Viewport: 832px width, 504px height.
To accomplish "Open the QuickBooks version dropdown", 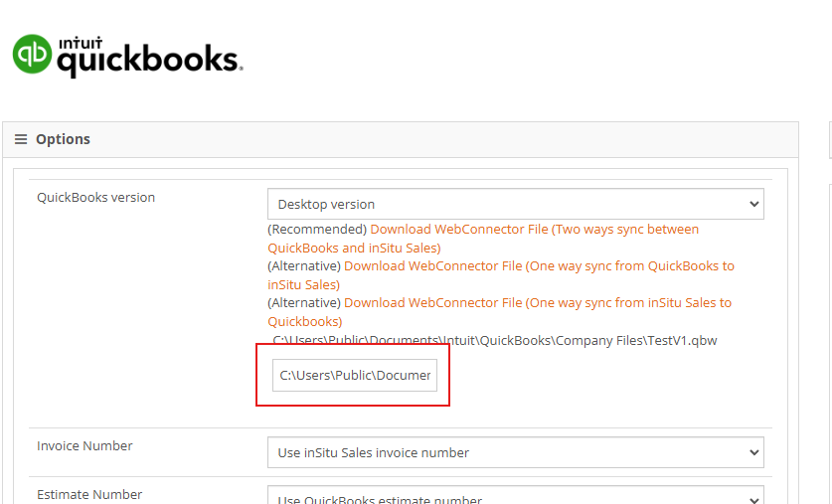I will coord(515,204).
